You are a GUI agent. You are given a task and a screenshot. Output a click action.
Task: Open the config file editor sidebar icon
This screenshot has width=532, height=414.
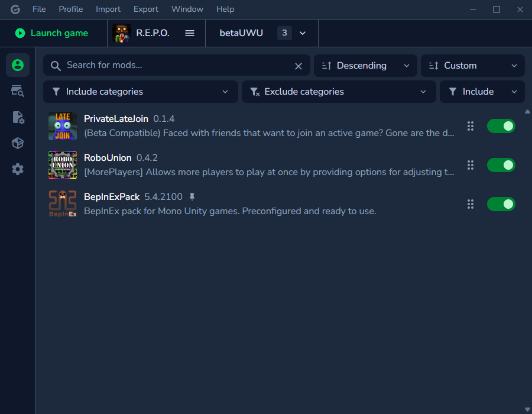click(18, 117)
